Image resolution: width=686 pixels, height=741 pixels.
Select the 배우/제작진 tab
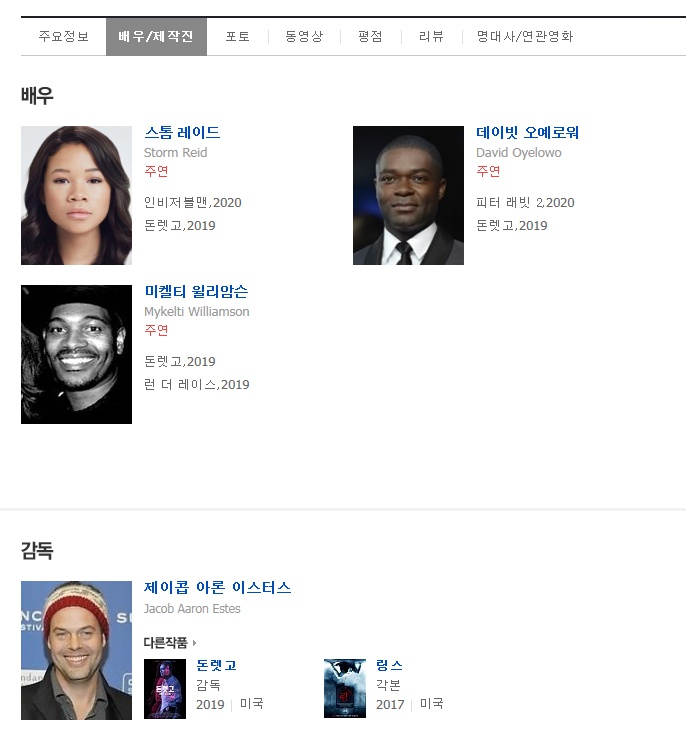pyautogui.click(x=156, y=36)
